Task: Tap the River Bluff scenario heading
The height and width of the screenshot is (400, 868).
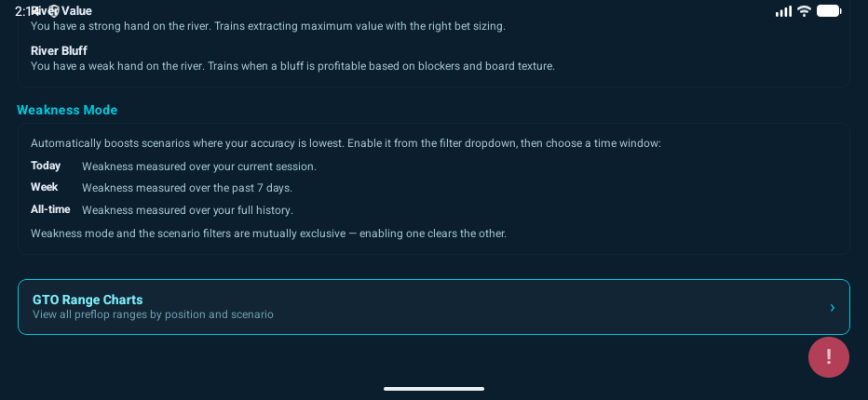Action: click(x=59, y=50)
